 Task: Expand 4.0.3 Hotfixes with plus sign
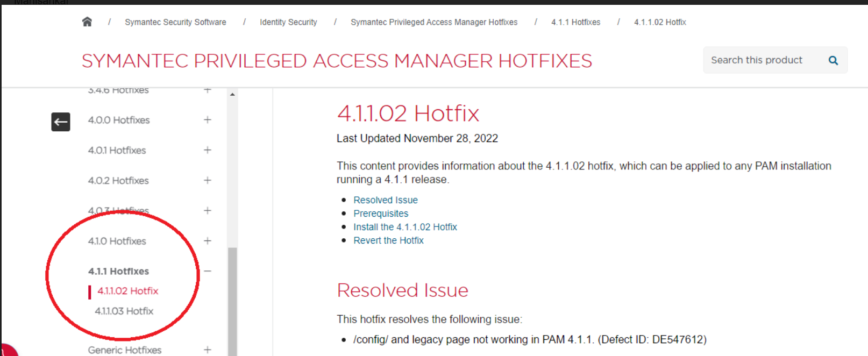[x=208, y=210]
